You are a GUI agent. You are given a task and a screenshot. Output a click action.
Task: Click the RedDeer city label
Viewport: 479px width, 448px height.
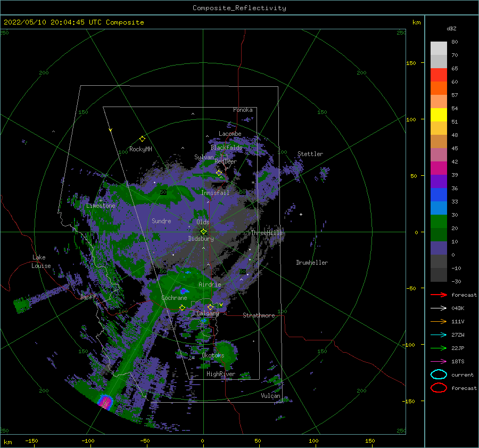tap(226, 161)
